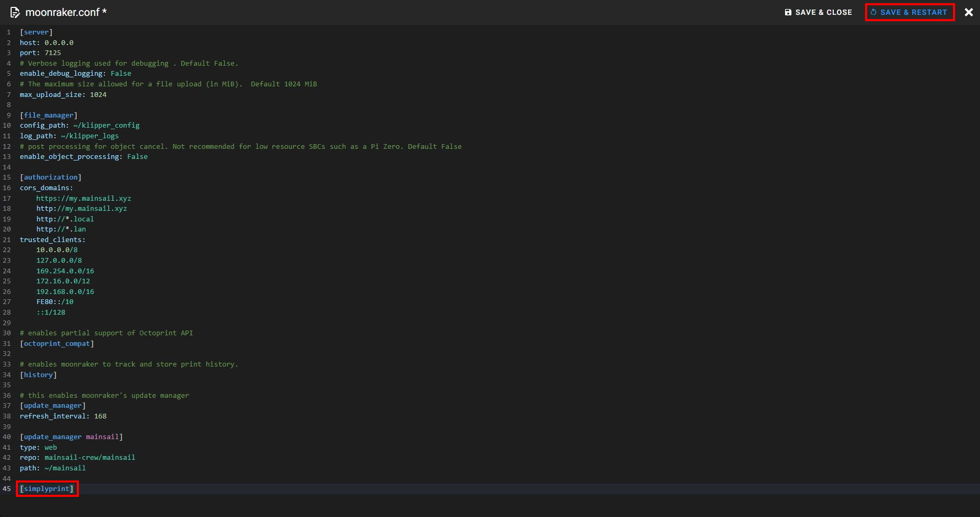The image size is (980, 517).
Task: Click the [history] section header
Action: click(x=38, y=375)
